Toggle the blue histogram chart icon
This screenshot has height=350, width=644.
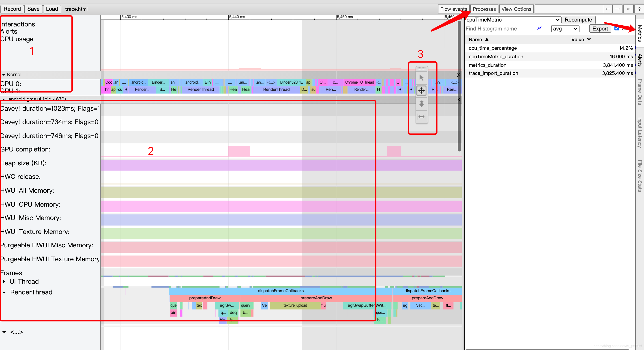tap(539, 28)
